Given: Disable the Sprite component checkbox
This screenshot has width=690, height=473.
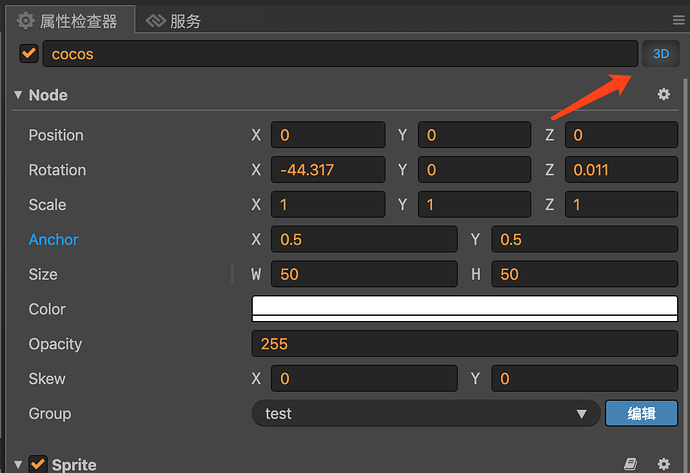Looking at the screenshot, I should (38, 464).
